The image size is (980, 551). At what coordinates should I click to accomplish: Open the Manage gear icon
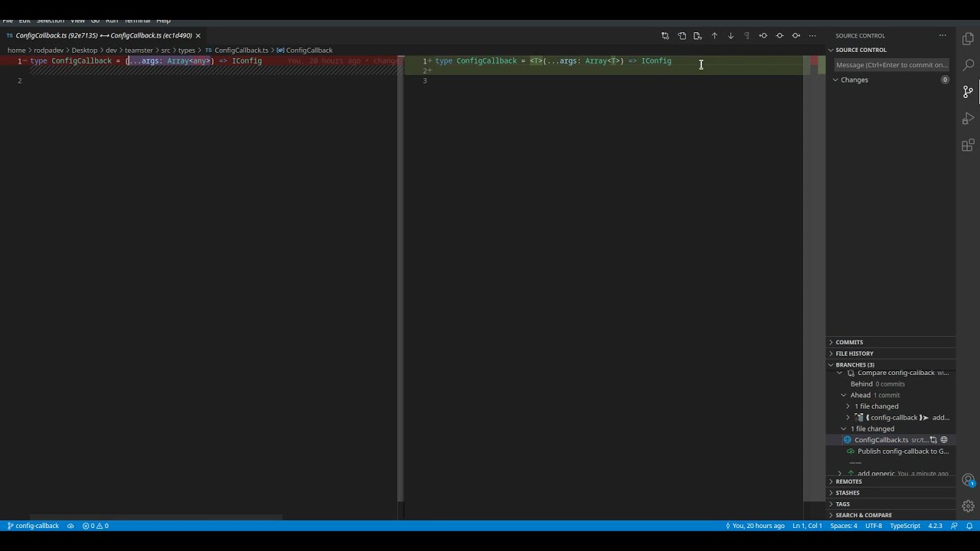pyautogui.click(x=968, y=506)
